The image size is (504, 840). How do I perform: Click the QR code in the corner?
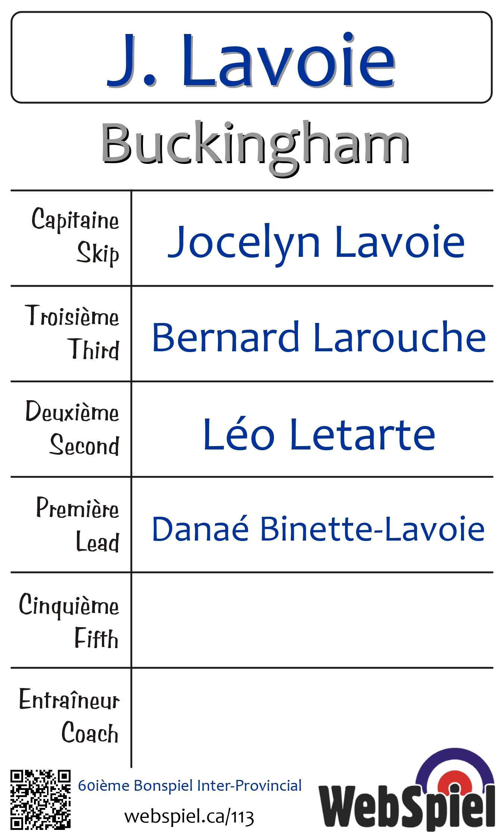tap(40, 799)
